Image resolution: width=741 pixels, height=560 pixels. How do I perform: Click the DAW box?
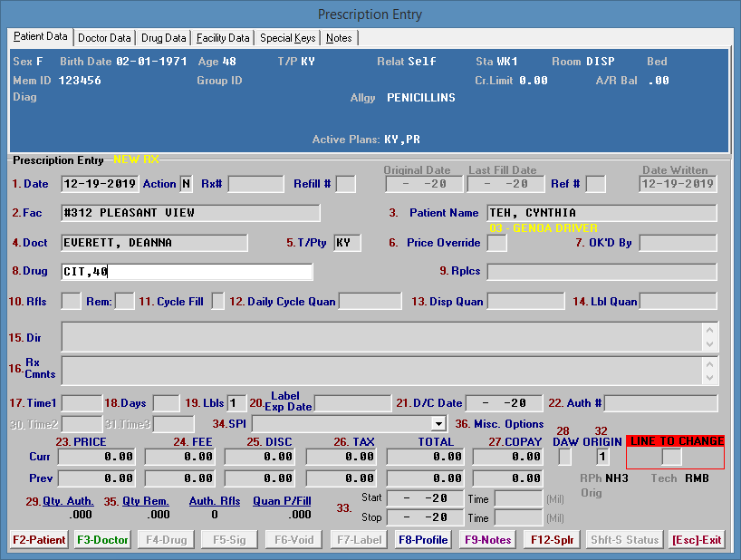[563, 457]
